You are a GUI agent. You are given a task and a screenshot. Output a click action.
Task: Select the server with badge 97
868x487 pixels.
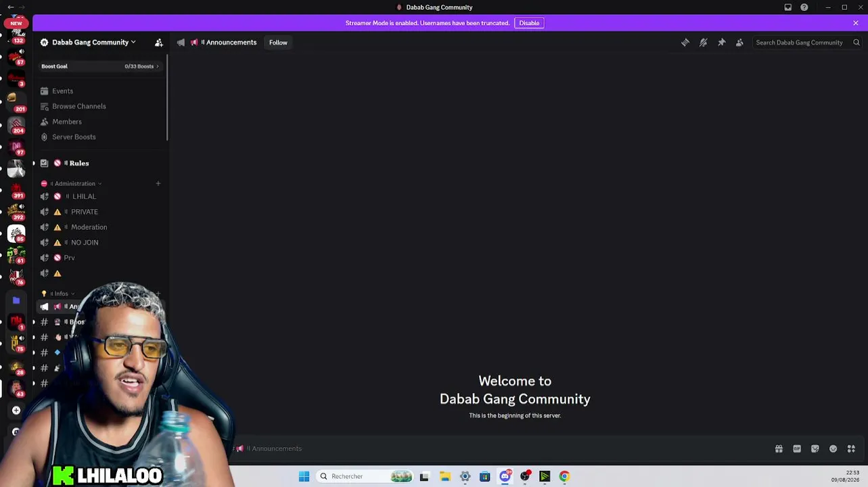17,147
